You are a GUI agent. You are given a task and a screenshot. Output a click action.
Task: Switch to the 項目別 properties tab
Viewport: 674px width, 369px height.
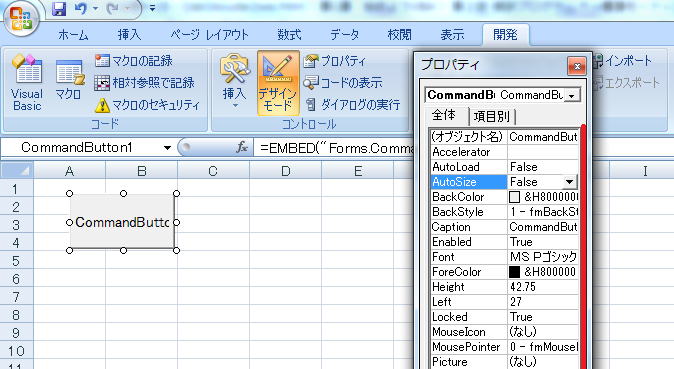(492, 116)
